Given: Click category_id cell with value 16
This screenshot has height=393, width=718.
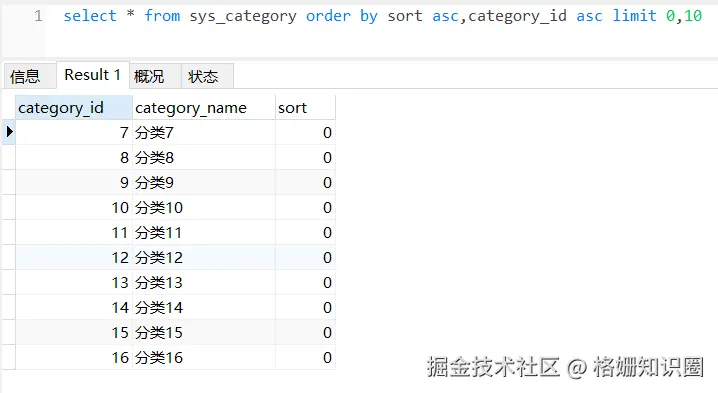Looking at the screenshot, I should coord(74,357).
